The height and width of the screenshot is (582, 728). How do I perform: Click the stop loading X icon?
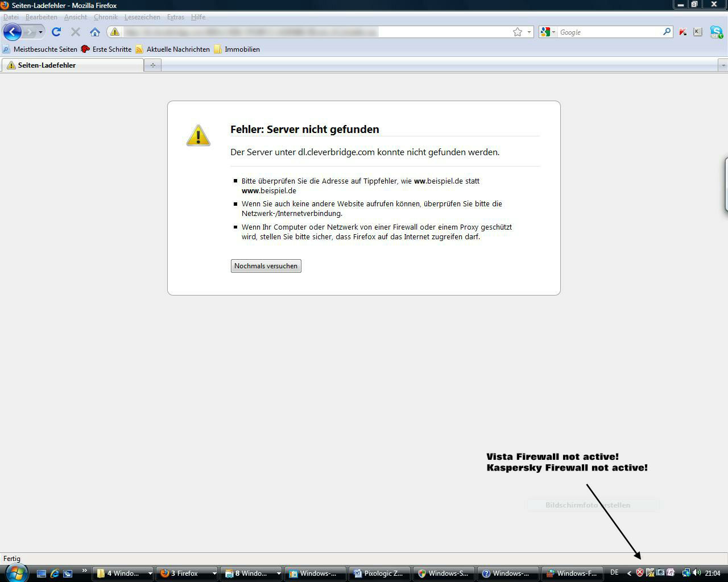pyautogui.click(x=76, y=32)
